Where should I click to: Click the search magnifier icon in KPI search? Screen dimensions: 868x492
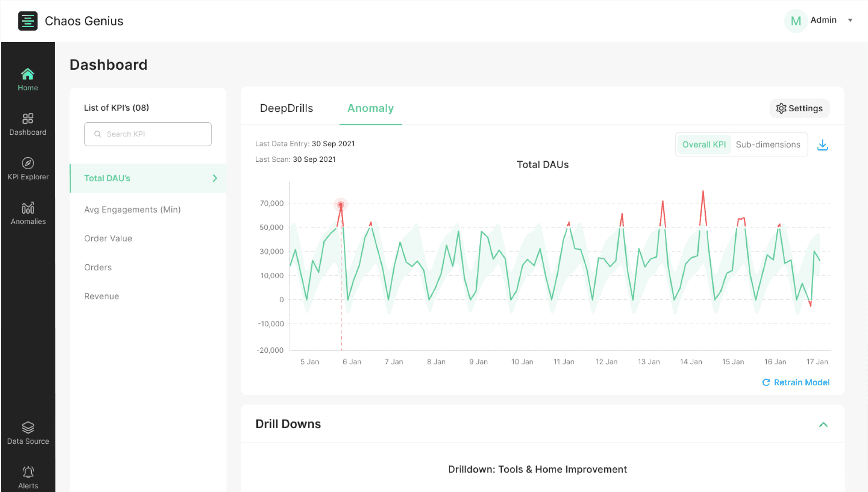(x=98, y=134)
